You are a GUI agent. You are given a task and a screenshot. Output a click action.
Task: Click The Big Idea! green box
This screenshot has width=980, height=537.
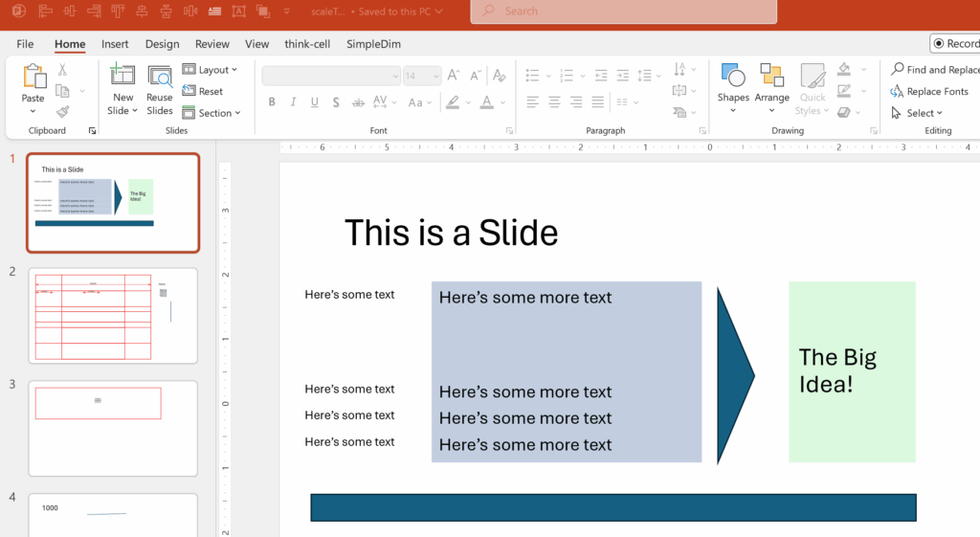click(x=852, y=371)
